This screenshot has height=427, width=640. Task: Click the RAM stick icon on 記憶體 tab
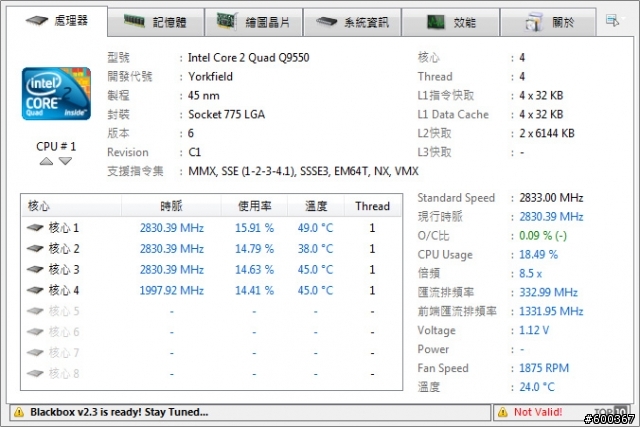tap(134, 20)
